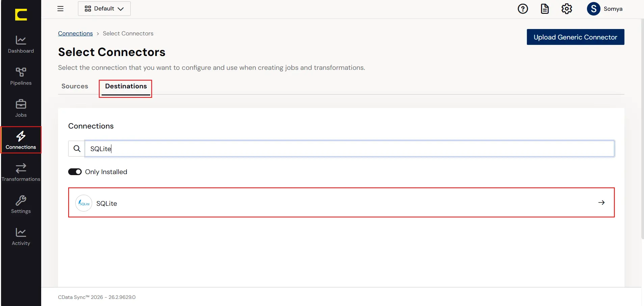Go to Pipelines in the sidebar
The height and width of the screenshot is (306, 644).
coord(21,77)
